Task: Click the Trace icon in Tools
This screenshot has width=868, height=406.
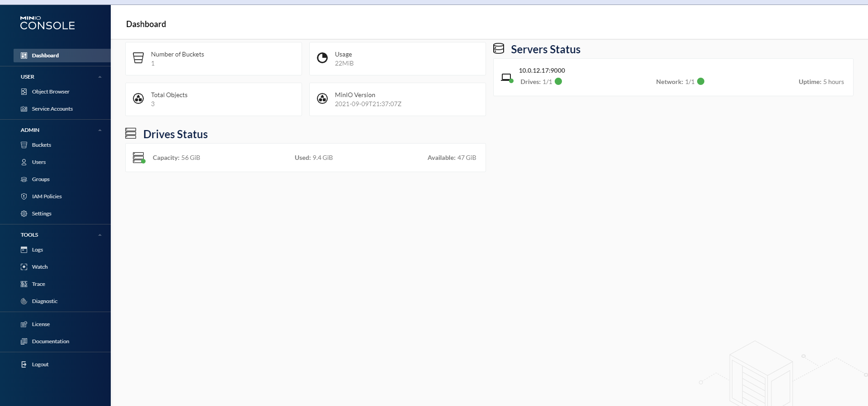Action: coord(24,284)
